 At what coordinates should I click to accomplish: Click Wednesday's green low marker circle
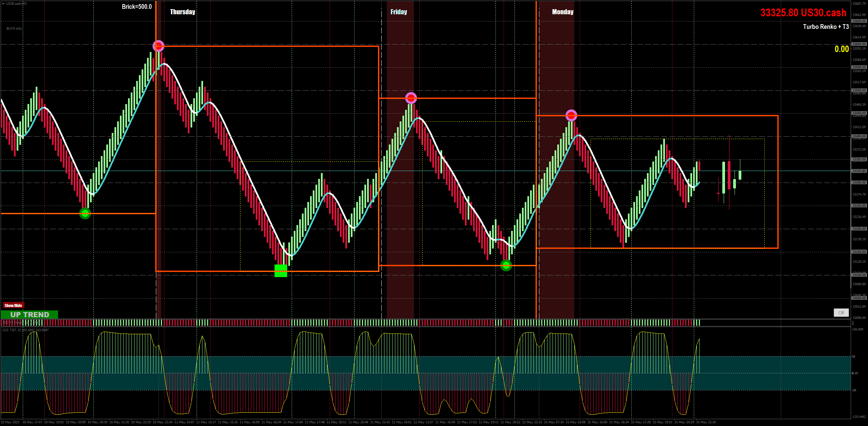pos(85,213)
